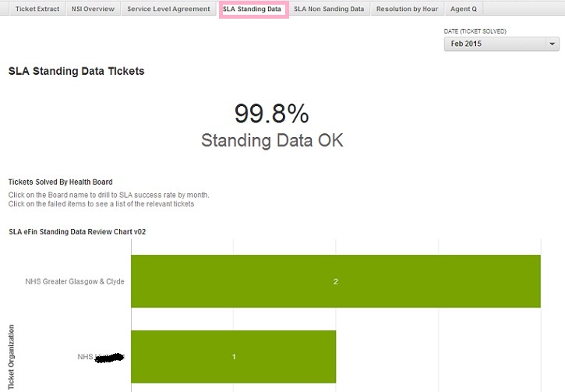
Task: Drill into NHS Greater Glasgow & Clyde board name
Action: coord(75,281)
